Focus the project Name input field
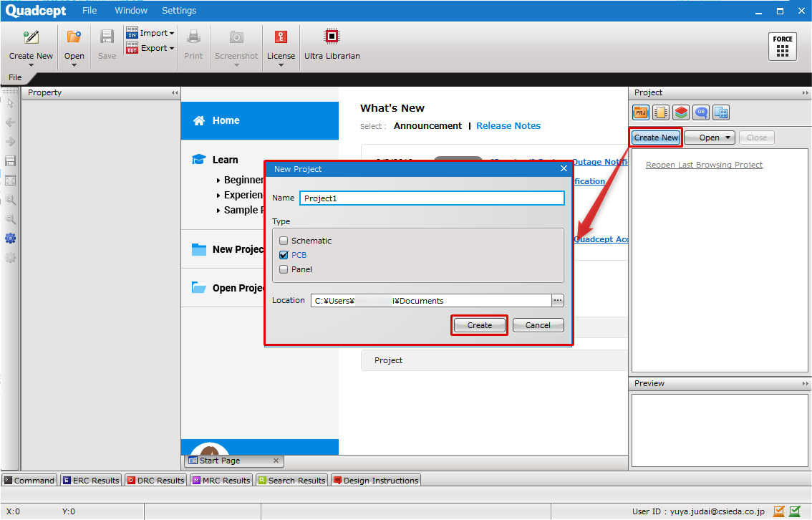This screenshot has width=812, height=520. pos(432,198)
